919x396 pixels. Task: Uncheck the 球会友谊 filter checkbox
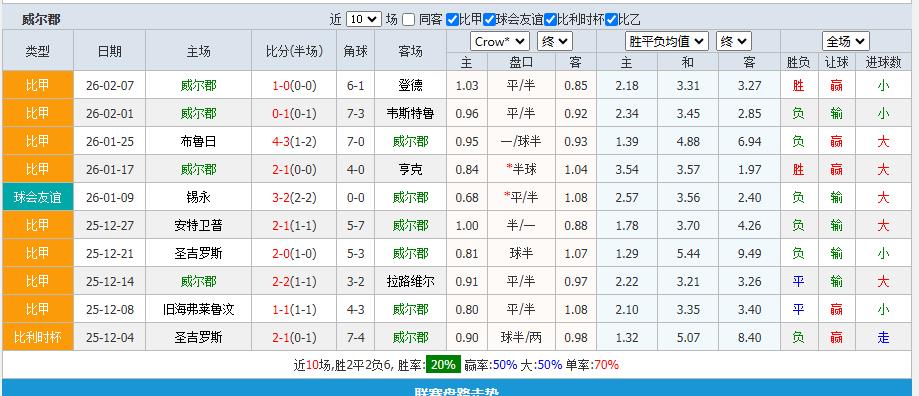pyautogui.click(x=489, y=19)
